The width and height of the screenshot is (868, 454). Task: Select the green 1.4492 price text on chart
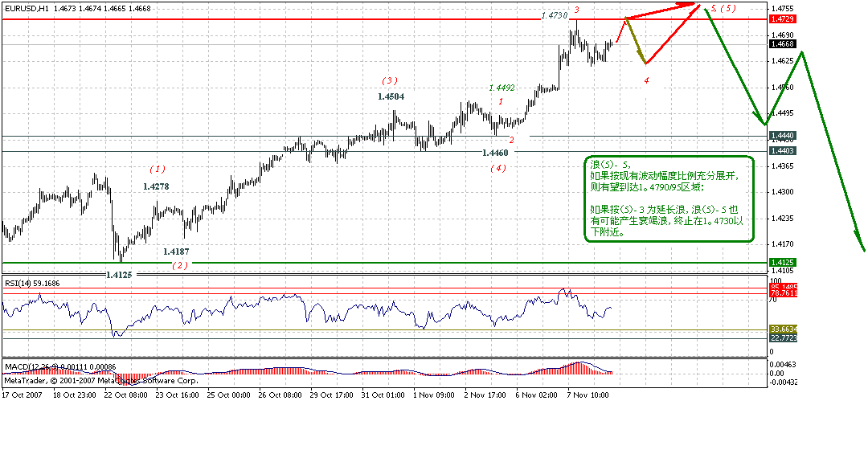[502, 88]
